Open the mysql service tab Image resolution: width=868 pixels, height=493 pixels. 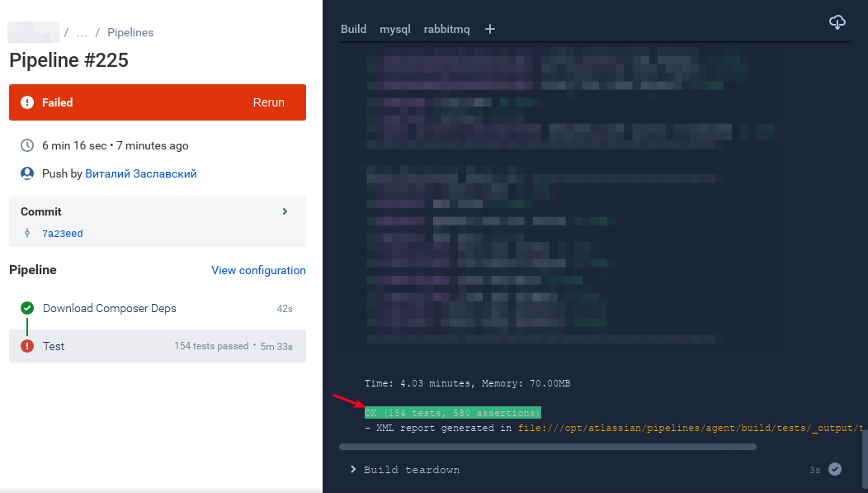(x=394, y=29)
